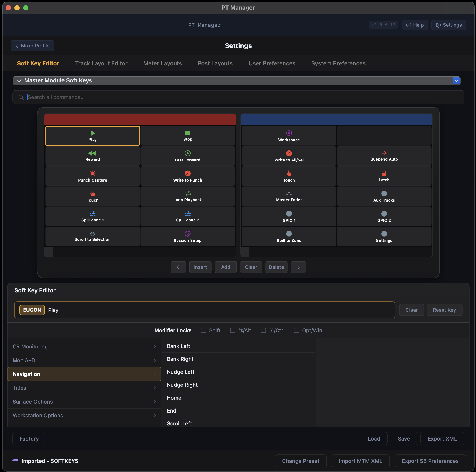Select the Master Fader soft key
This screenshot has width=476, height=472.
289,196
